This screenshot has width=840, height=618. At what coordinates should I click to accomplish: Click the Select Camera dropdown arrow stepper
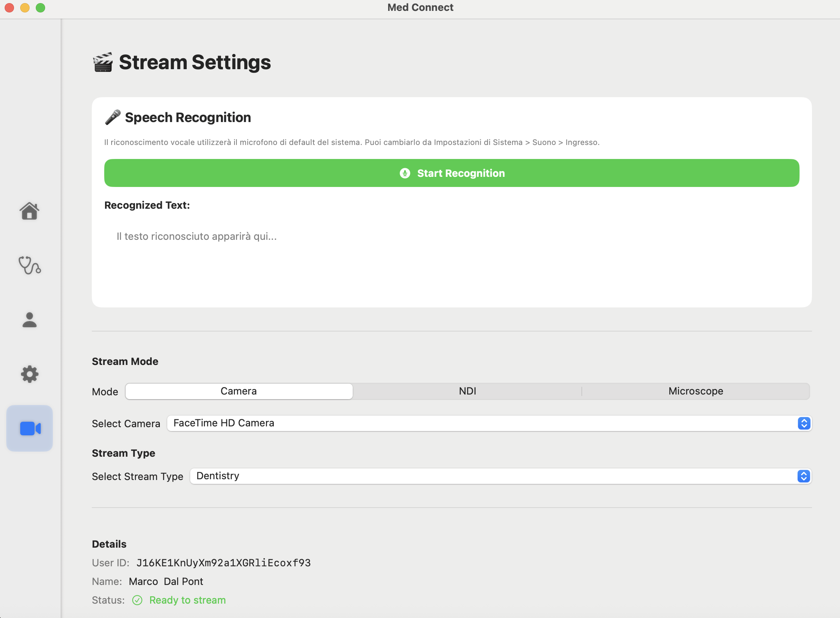point(804,423)
